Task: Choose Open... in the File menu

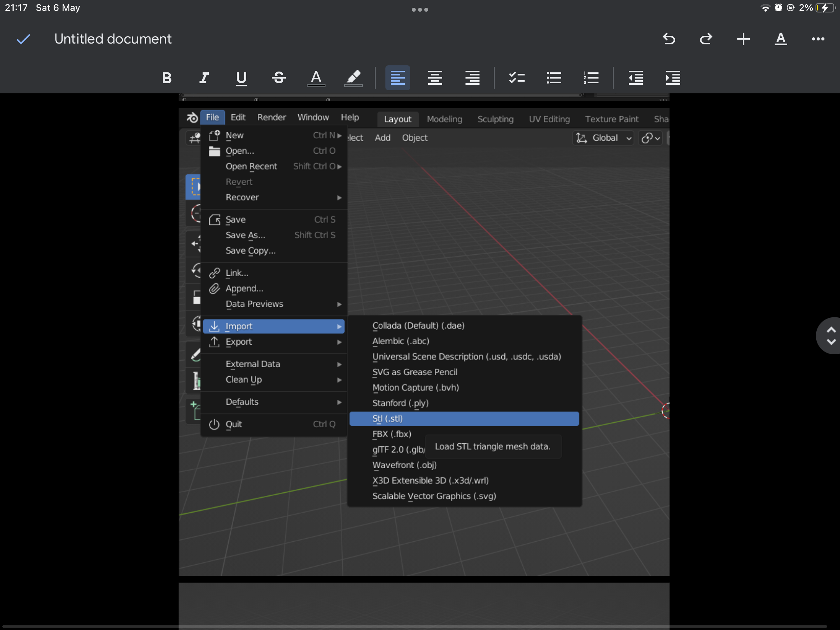Action: 275,151
